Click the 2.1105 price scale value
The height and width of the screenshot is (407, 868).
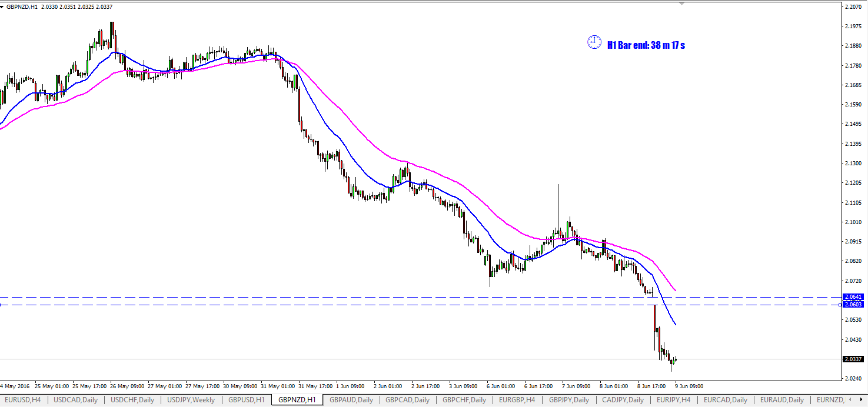coord(853,202)
